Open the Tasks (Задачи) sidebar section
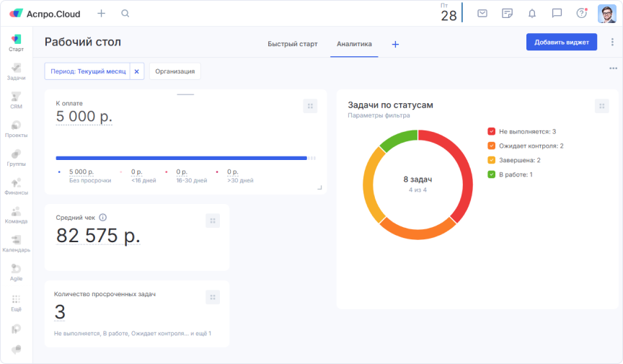 [x=16, y=71]
